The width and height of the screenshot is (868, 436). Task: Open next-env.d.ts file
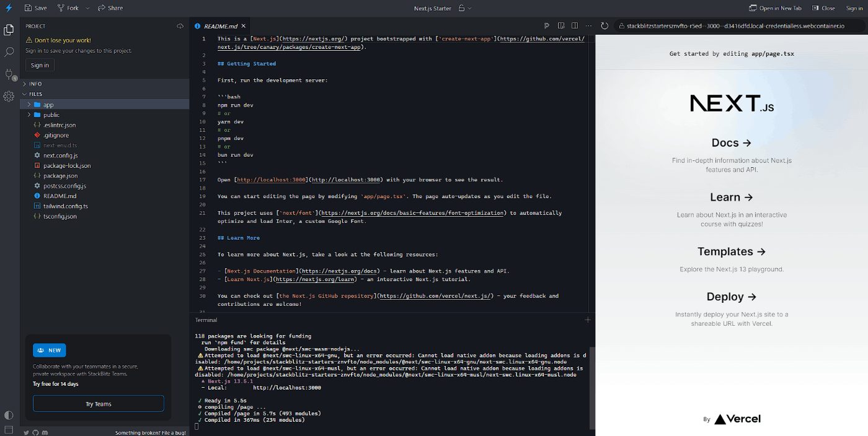[x=105, y=145]
